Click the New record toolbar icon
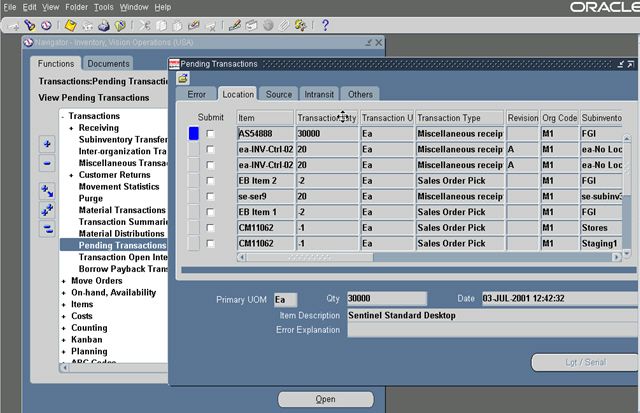 (x=14, y=26)
